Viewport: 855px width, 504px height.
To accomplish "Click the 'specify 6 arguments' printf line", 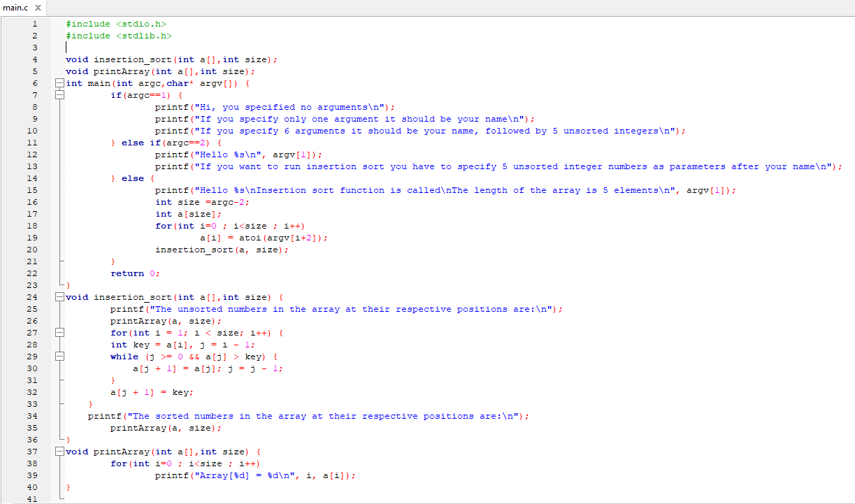I will pyautogui.click(x=421, y=131).
